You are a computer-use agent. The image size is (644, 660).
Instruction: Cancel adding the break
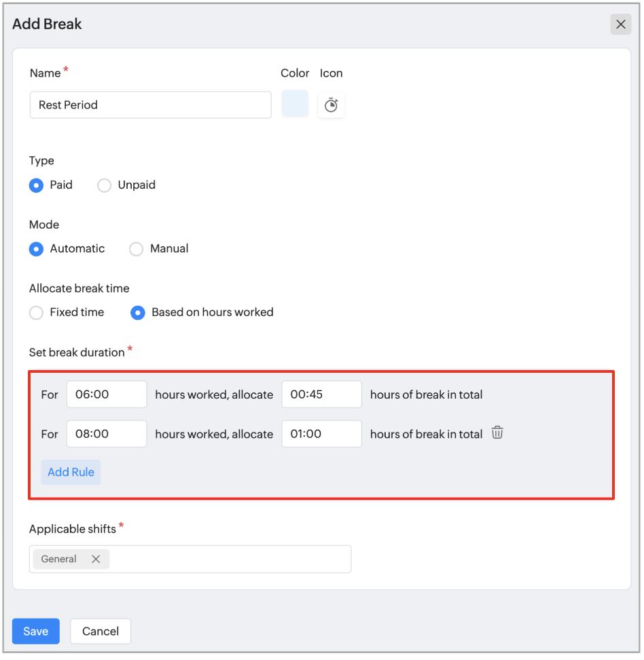click(101, 631)
